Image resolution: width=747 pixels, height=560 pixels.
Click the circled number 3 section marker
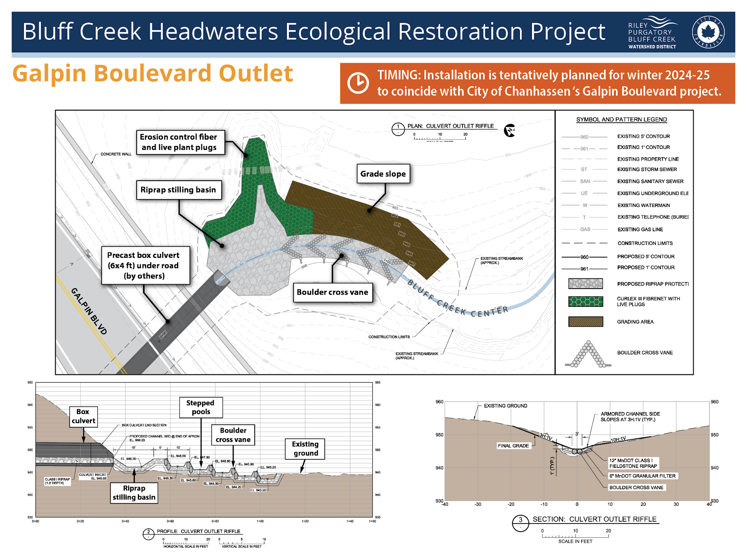(520, 523)
